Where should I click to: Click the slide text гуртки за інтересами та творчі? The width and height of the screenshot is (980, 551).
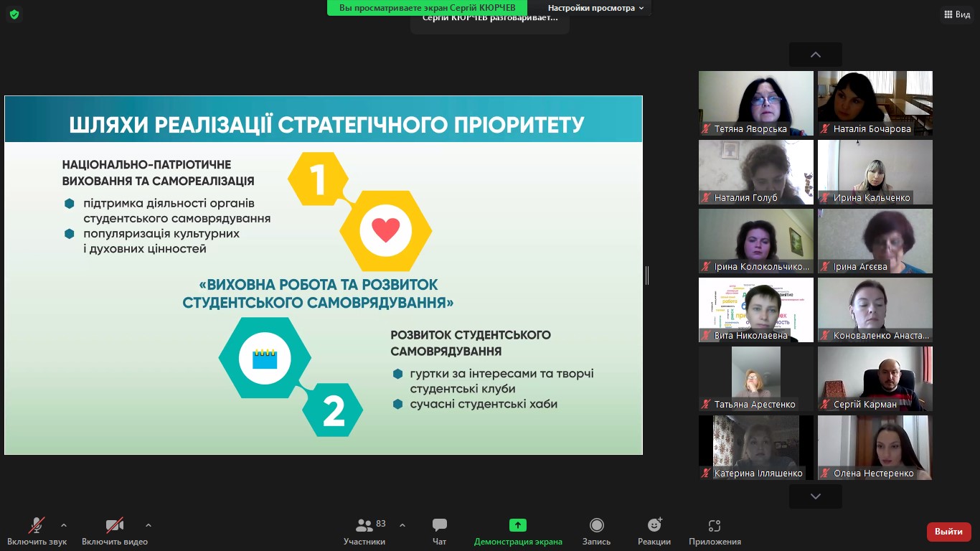point(502,374)
